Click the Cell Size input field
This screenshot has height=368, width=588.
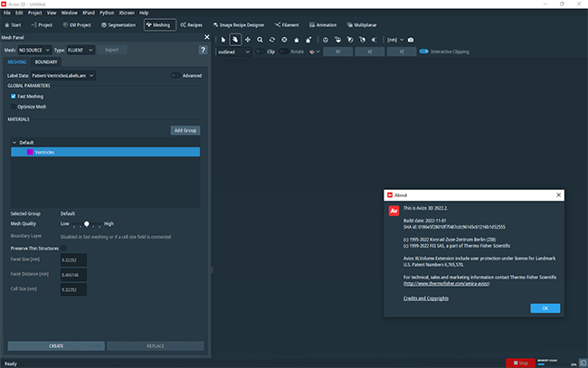(x=73, y=289)
